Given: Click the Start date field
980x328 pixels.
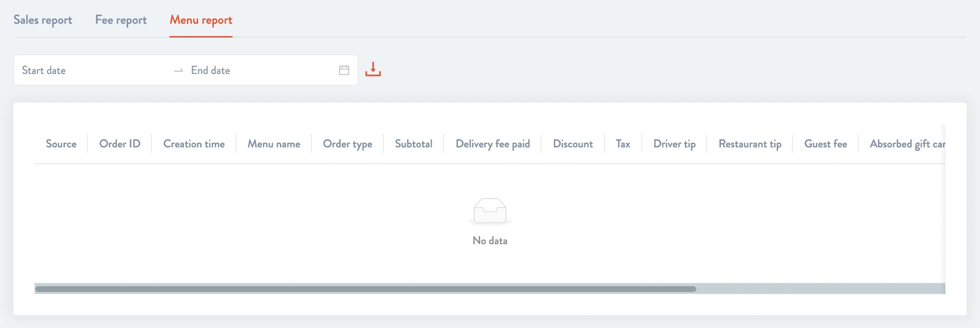Looking at the screenshot, I should point(93,70).
